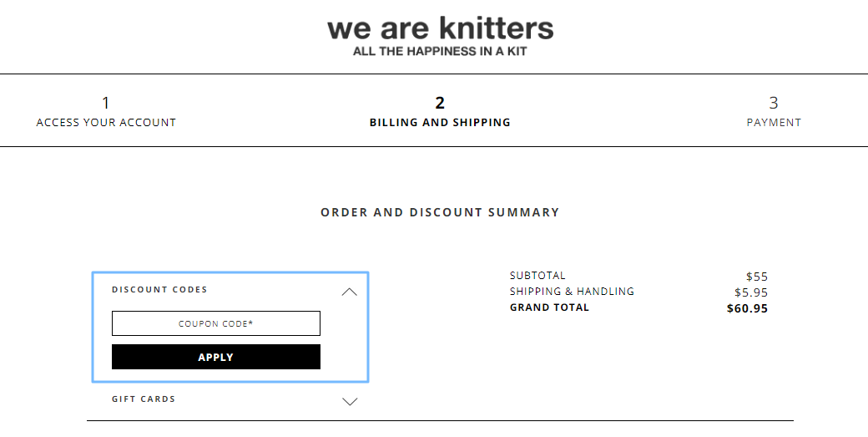Click the Subtotal value $55

[757, 277]
